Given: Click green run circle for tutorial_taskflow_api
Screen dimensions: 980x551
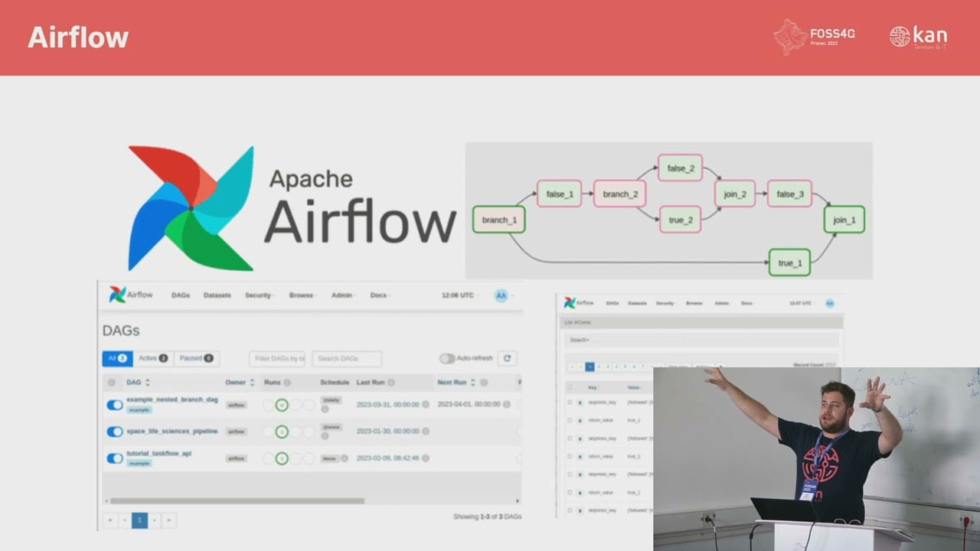Looking at the screenshot, I should (282, 458).
